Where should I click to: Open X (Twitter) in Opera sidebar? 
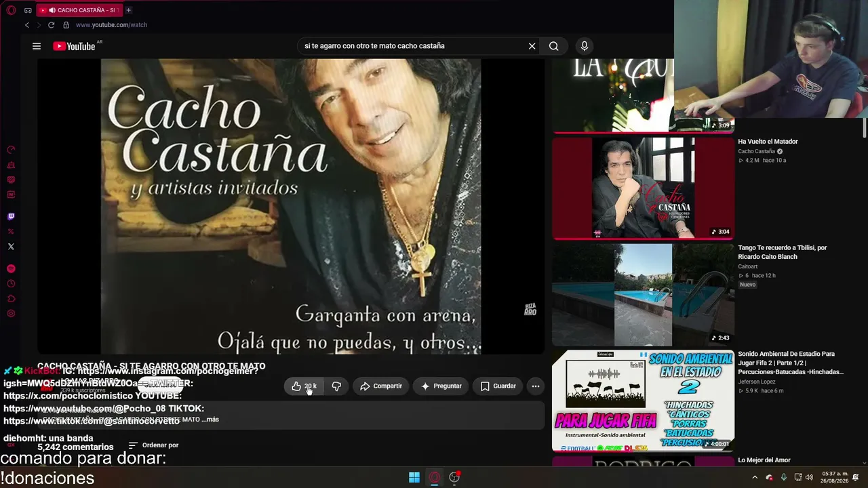coord(11,247)
